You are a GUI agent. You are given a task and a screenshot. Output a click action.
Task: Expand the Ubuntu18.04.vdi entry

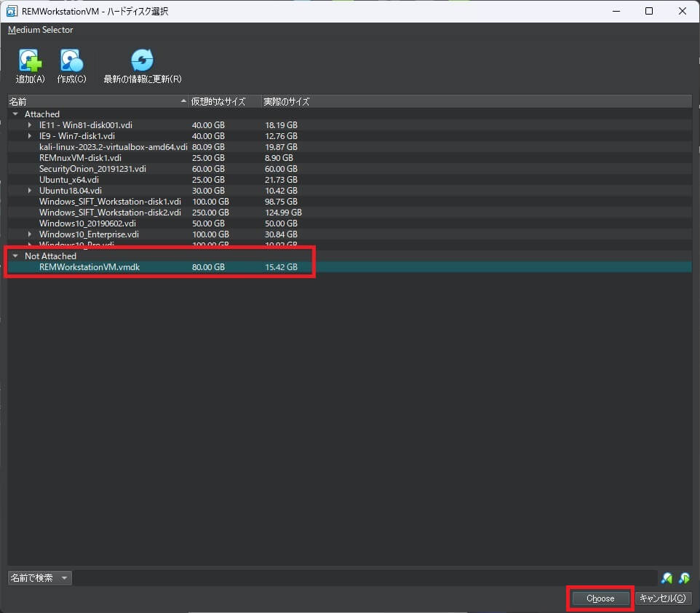coord(30,190)
